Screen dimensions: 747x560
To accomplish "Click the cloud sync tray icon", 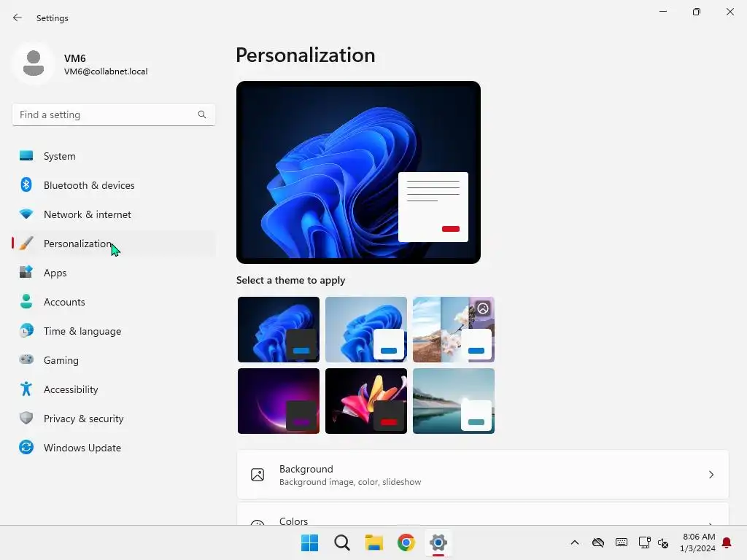I will click(598, 542).
